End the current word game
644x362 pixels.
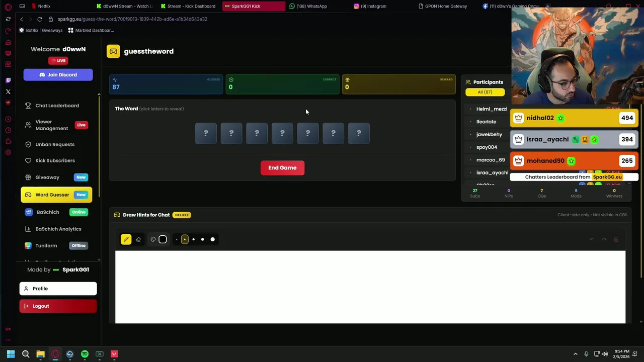click(x=282, y=167)
